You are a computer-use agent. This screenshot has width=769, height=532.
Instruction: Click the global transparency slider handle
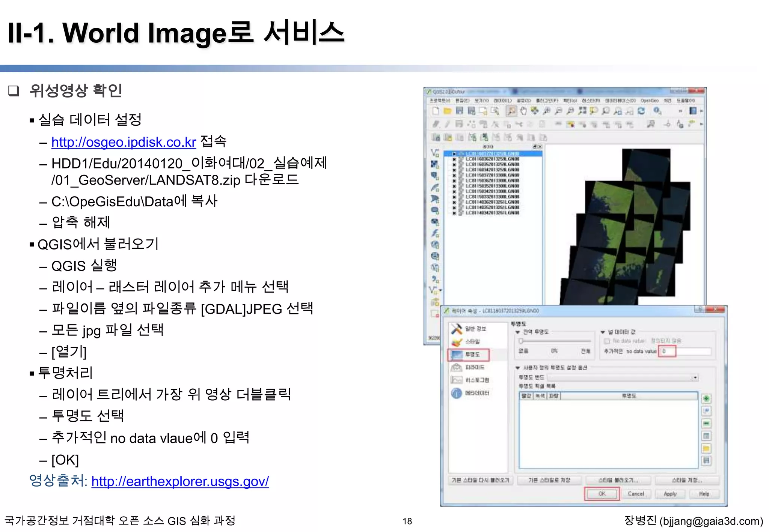(521, 341)
